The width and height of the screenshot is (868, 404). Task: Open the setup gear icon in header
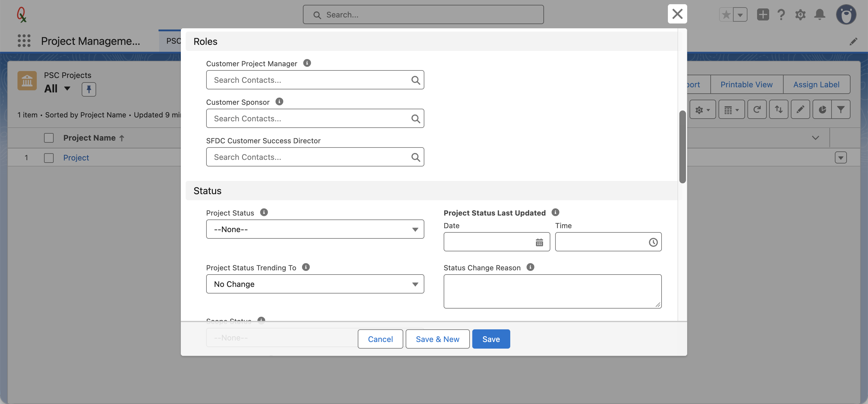tap(800, 15)
